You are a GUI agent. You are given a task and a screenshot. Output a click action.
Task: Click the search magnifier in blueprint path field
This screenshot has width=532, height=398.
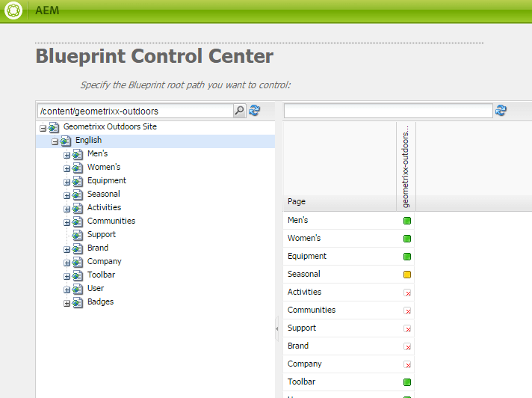[x=239, y=111]
